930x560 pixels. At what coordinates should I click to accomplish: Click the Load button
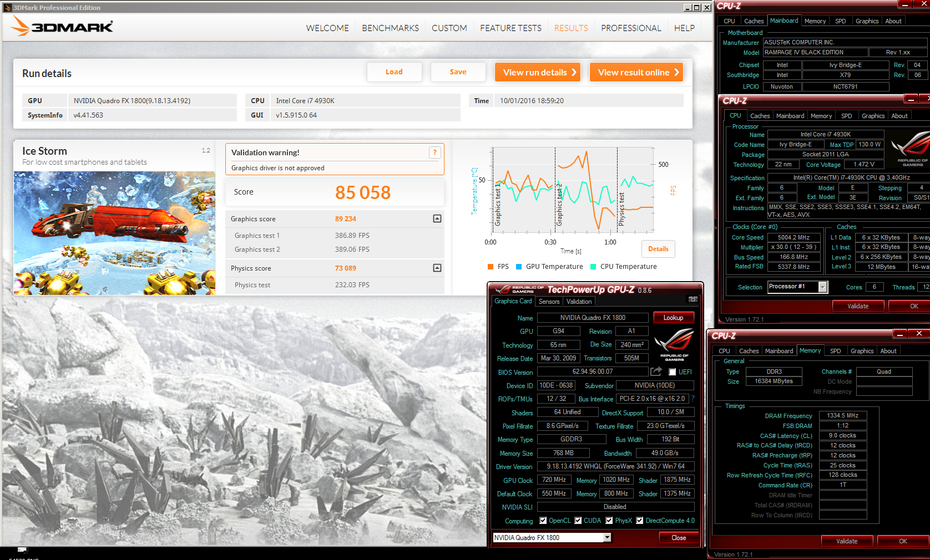pos(394,72)
